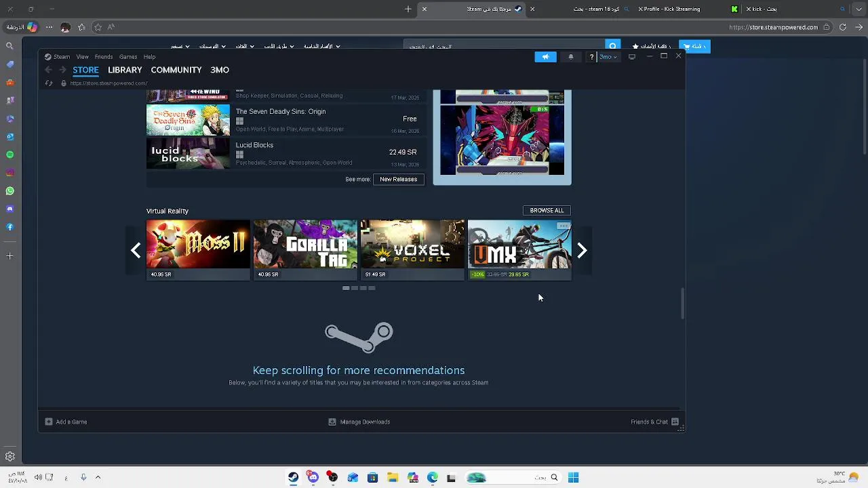Open Microsoft Store from the taskbar
868x488 pixels.
click(x=372, y=478)
